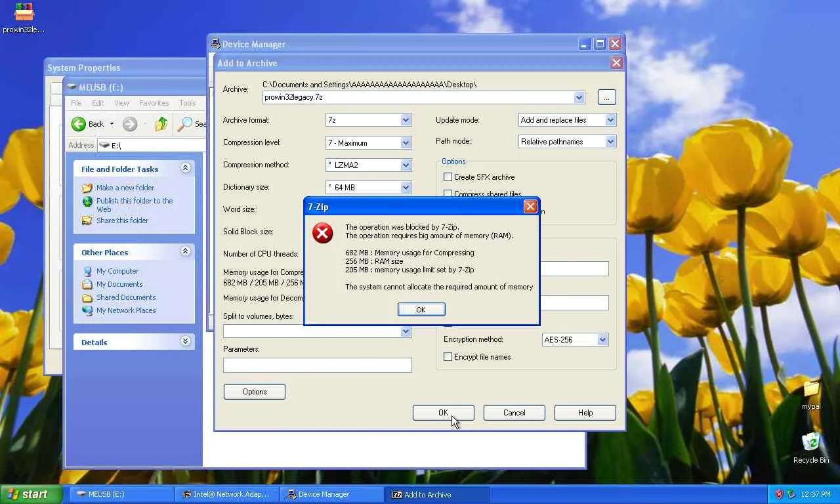Screen dimensions: 840x504
Task: Switch to Device Manager on the taskbar
Action: (332, 494)
